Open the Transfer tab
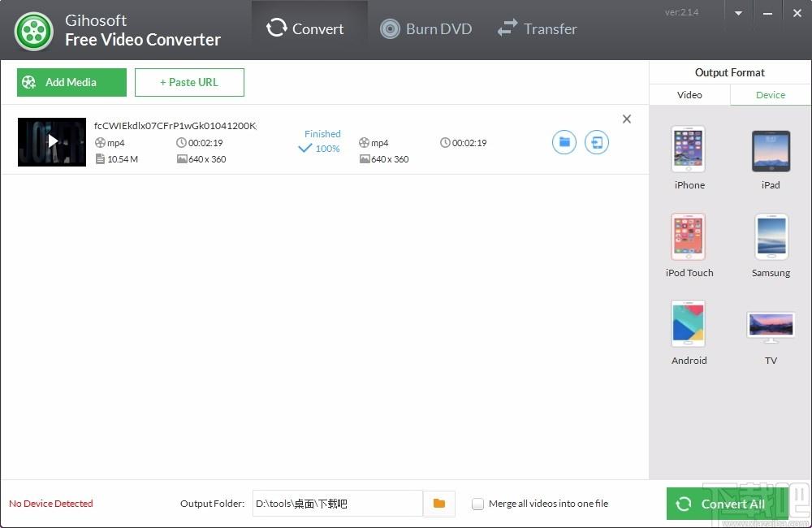The height and width of the screenshot is (528, 812). pyautogui.click(x=537, y=28)
